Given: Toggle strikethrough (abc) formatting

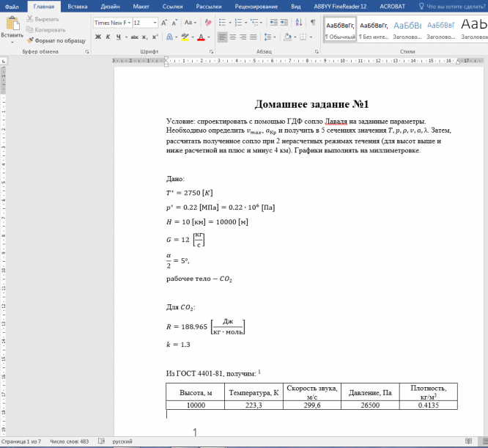Looking at the screenshot, I should coord(134,37).
